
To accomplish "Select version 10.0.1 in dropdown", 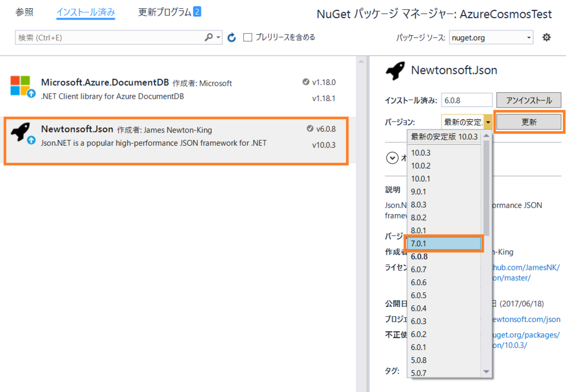I will (444, 178).
